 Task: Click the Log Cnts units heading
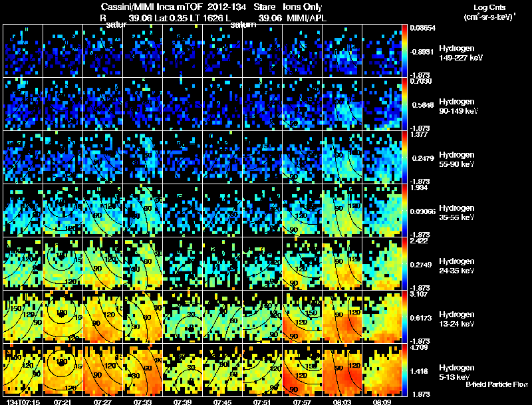(x=489, y=12)
